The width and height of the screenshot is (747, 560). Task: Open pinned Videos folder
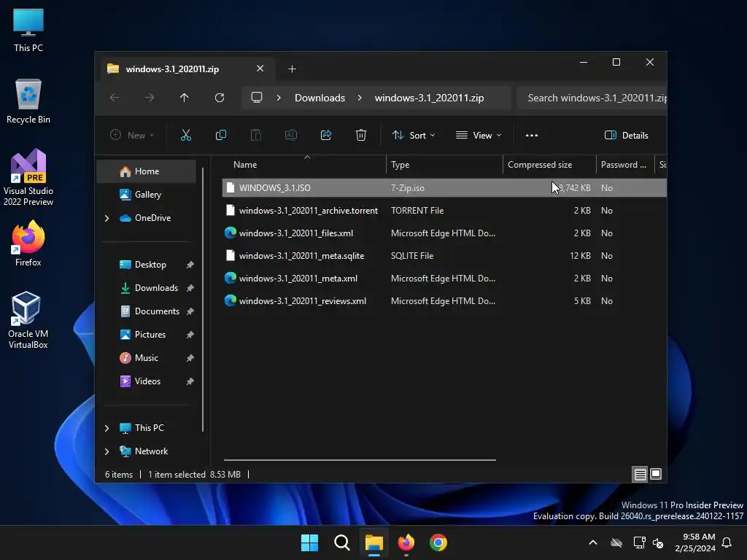pyautogui.click(x=147, y=381)
